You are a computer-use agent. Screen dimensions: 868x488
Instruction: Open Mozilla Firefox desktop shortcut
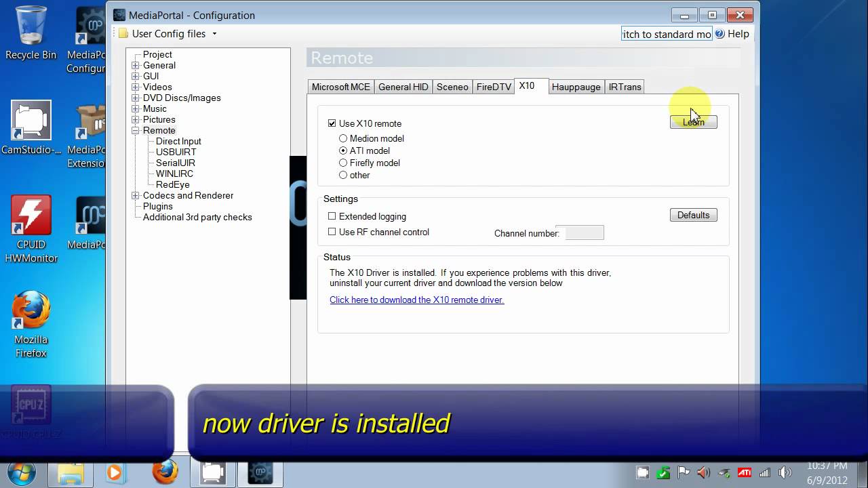(x=31, y=324)
